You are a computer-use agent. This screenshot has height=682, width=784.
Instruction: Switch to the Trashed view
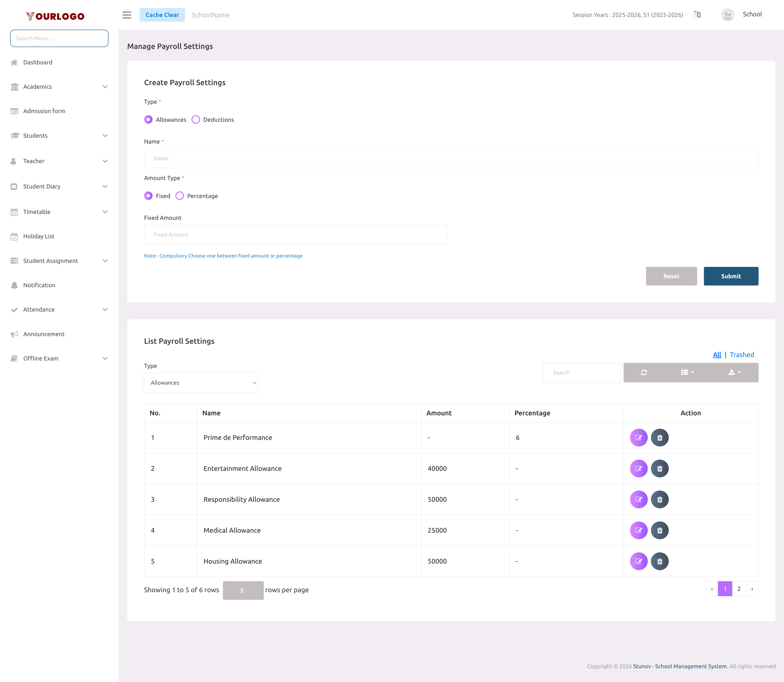point(742,354)
